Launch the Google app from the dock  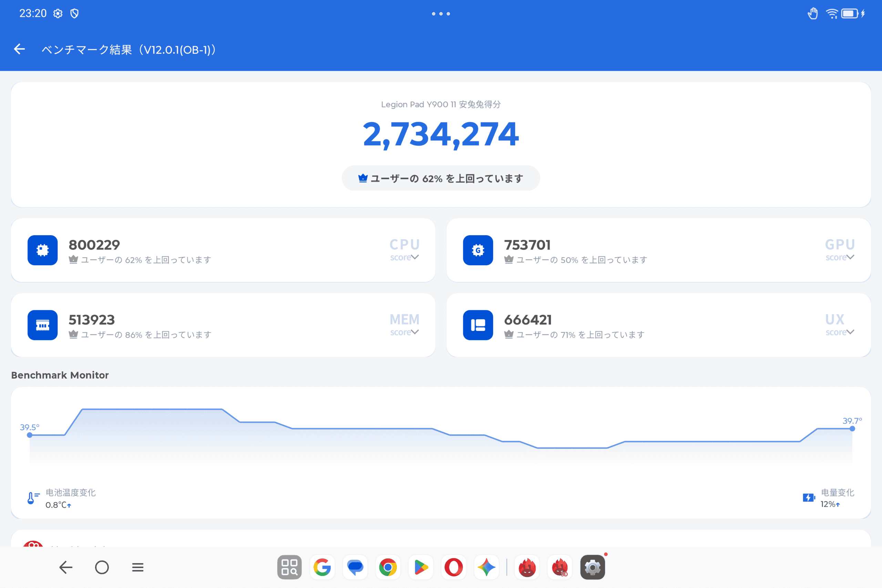(x=322, y=567)
